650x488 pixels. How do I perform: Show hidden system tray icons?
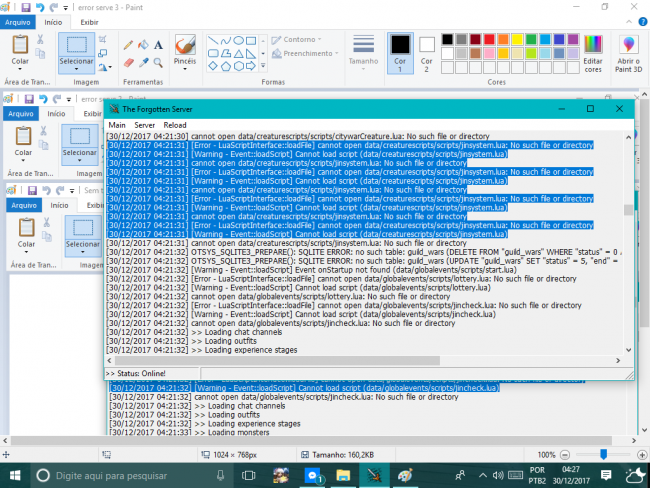tap(483, 475)
